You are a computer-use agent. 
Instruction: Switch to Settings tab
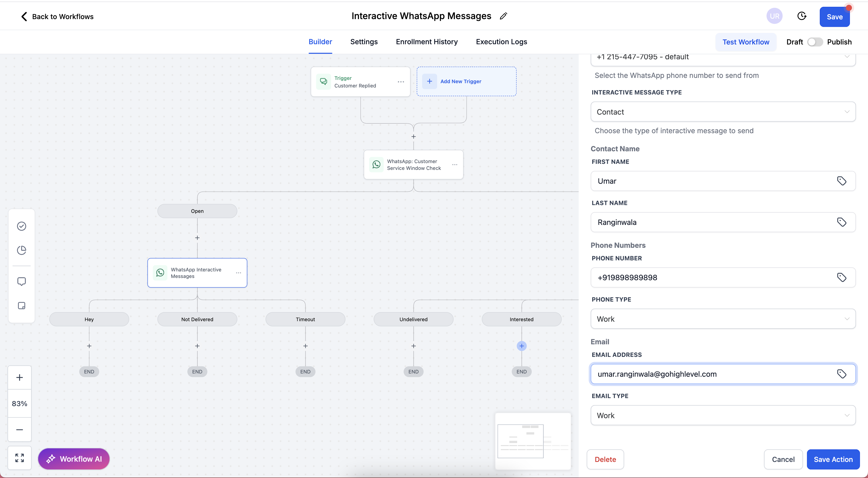point(364,42)
